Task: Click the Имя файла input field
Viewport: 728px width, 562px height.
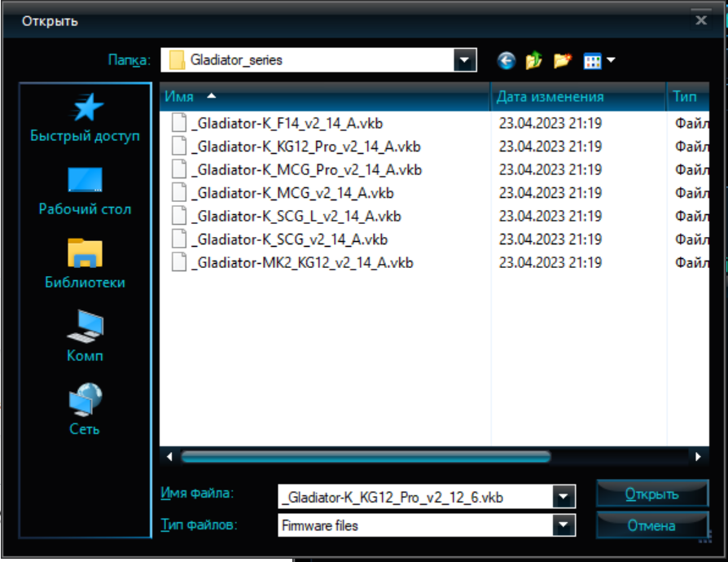Action: [x=415, y=497]
